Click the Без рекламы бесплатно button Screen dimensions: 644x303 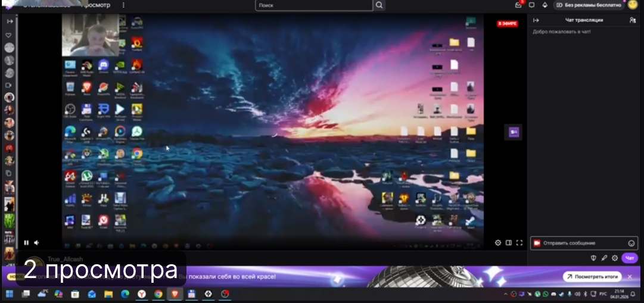(x=589, y=5)
